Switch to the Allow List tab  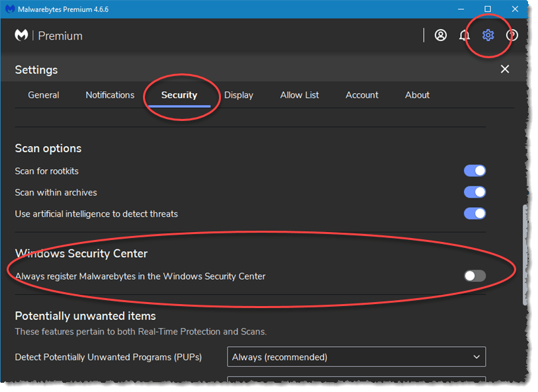(299, 95)
